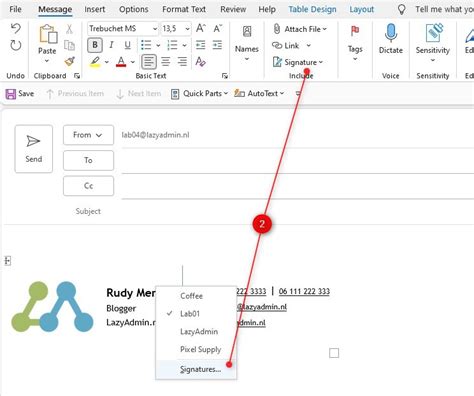This screenshot has height=396, width=474.
Task: Open the Help tab
Action: click(x=267, y=9)
